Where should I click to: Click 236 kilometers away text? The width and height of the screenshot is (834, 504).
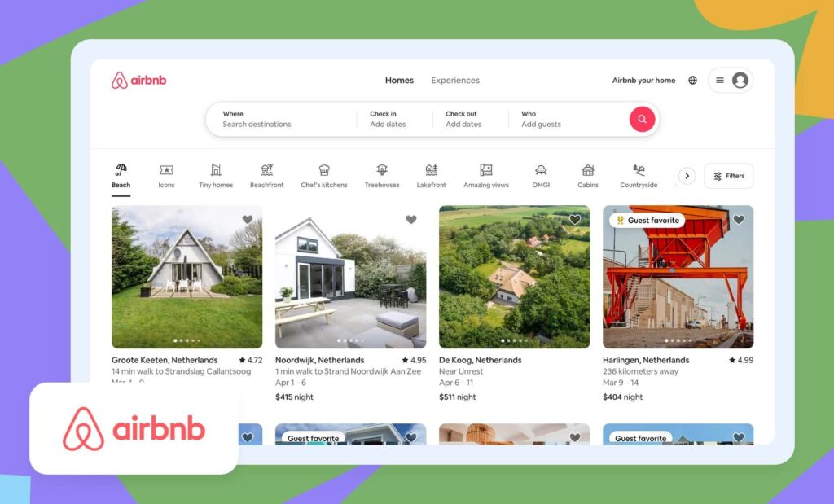(640, 371)
